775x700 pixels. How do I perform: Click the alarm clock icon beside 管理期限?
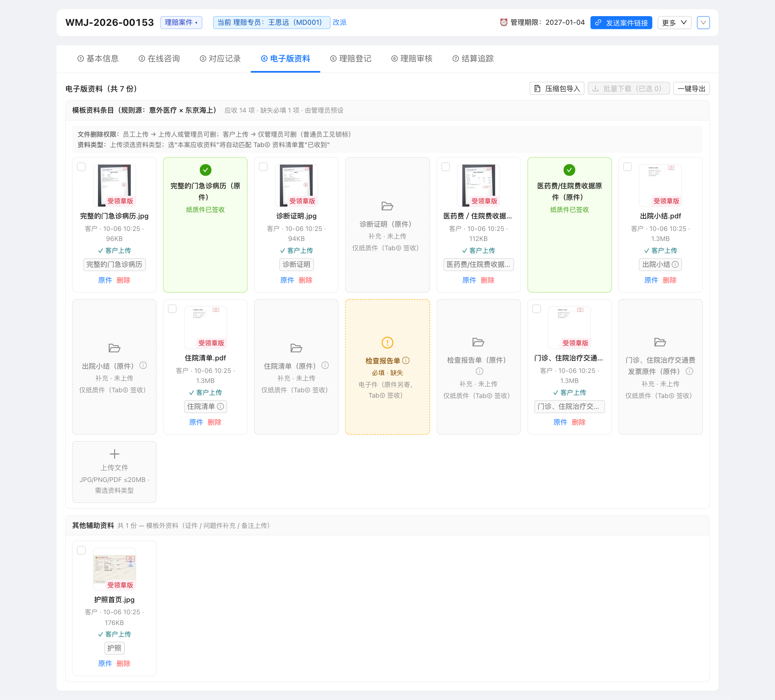coord(504,22)
